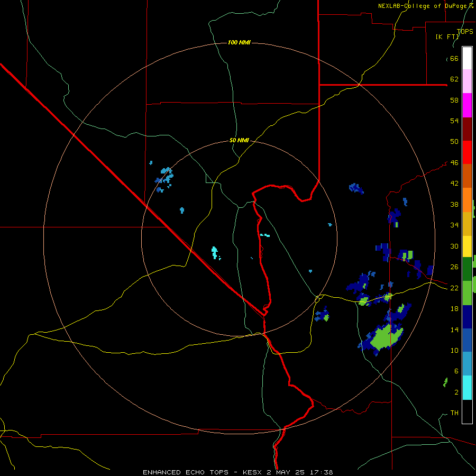Click the '22' legend value label
This screenshot has width=476, height=476.
[454, 288]
